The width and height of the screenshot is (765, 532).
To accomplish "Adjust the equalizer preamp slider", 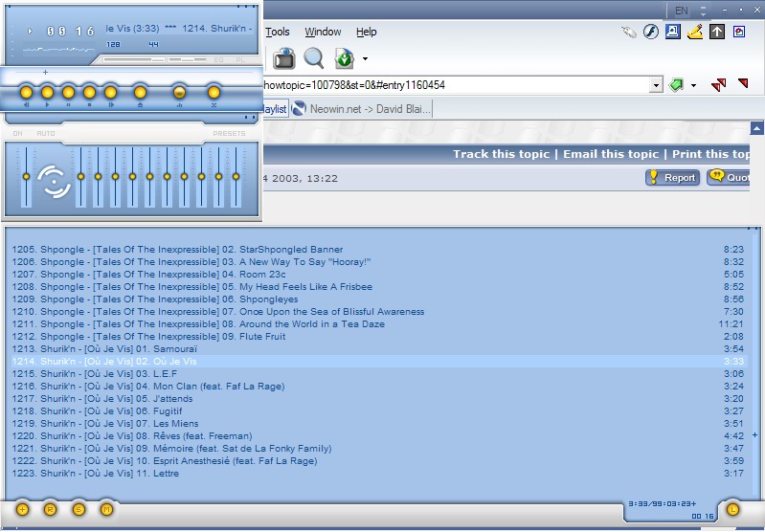I will pyautogui.click(x=26, y=177).
